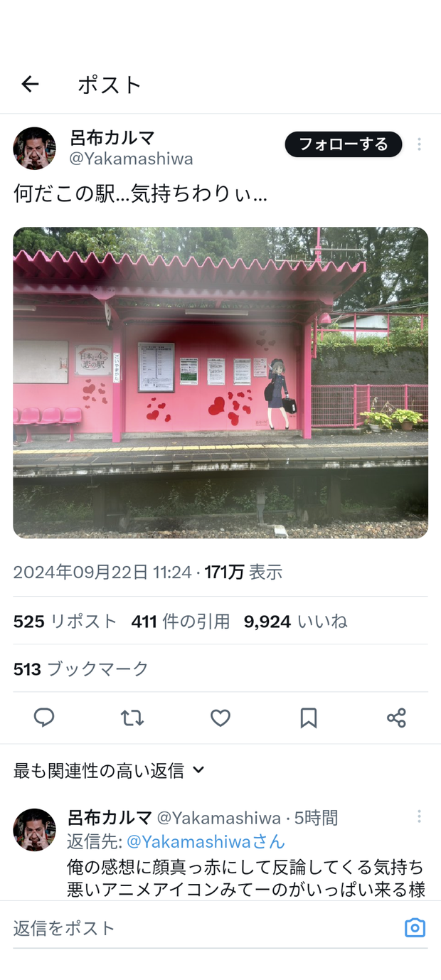Expand 最も関連性の高い返信 sort dropdown
441x980 pixels.
109,770
